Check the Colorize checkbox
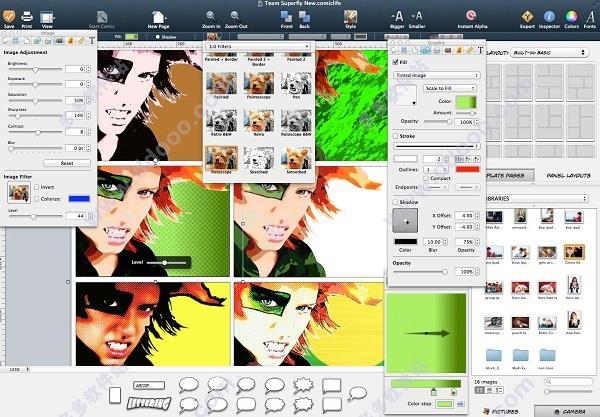600x417 pixels. coord(37,199)
